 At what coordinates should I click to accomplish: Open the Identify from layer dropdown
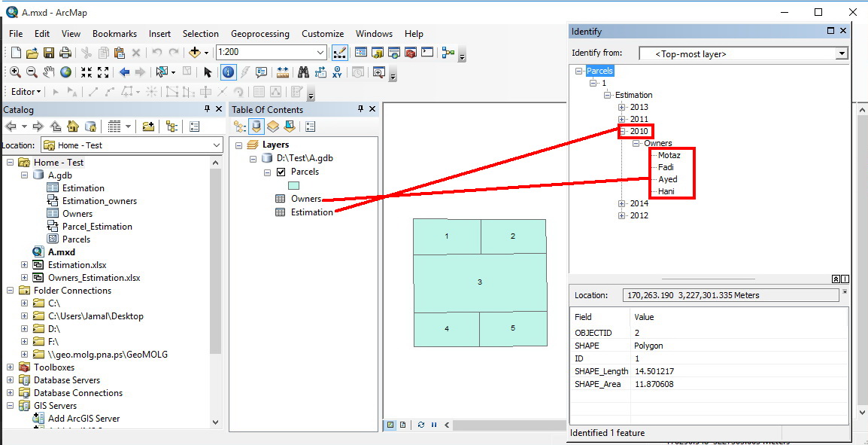click(x=842, y=53)
